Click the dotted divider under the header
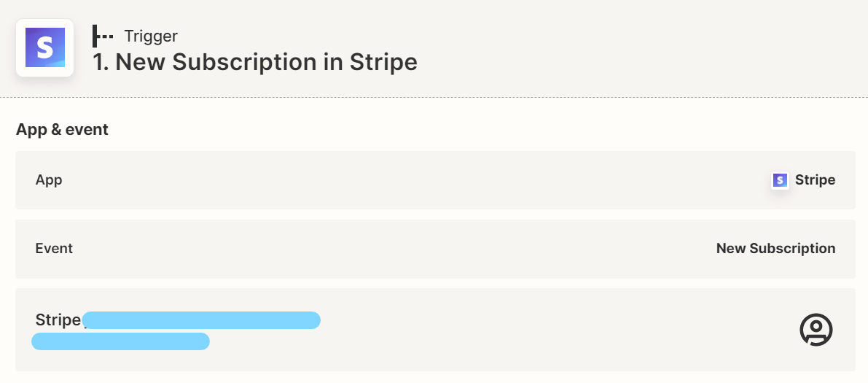868x383 pixels. [434, 97]
